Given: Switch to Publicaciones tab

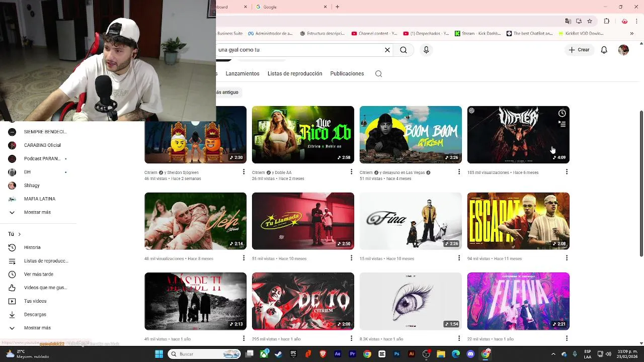Looking at the screenshot, I should tap(347, 73).
